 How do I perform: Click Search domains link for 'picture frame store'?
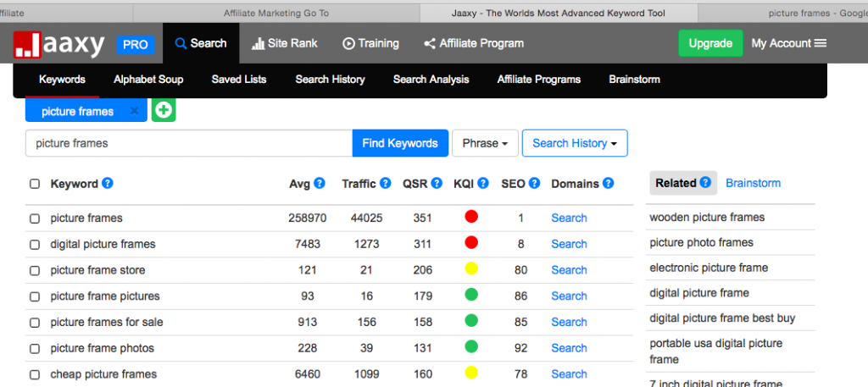point(569,270)
